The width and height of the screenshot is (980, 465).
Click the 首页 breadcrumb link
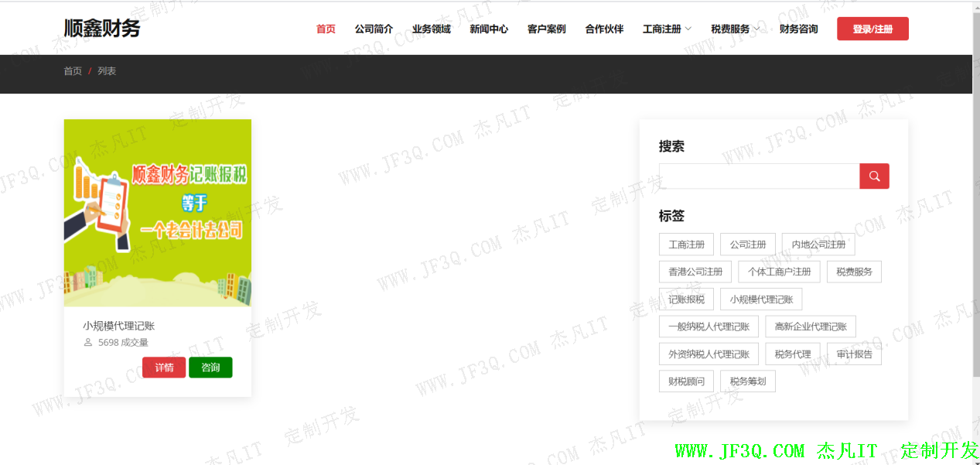coord(73,71)
